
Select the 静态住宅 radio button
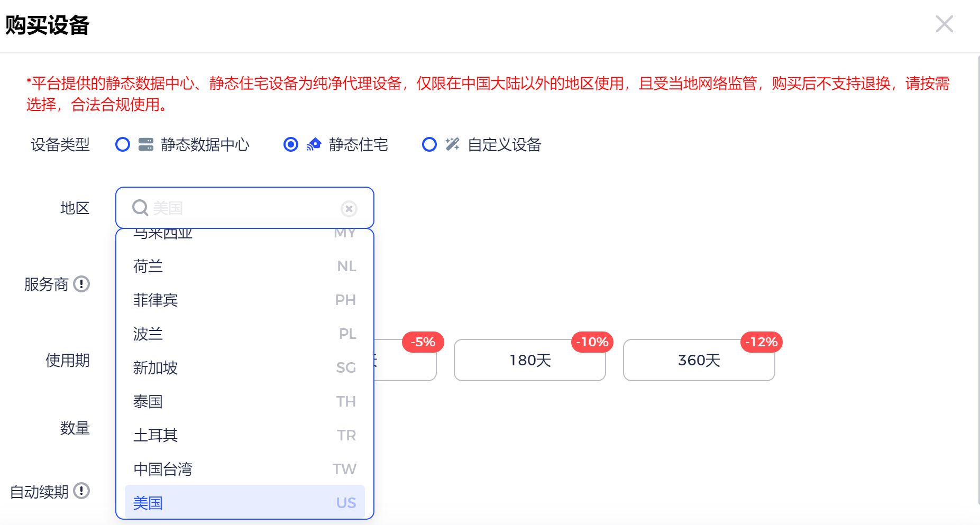pyautogui.click(x=291, y=144)
